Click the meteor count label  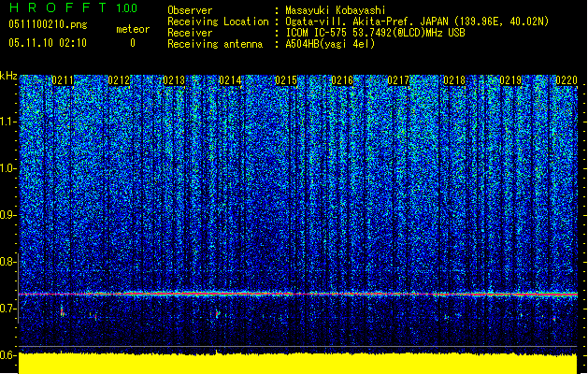tap(133, 29)
